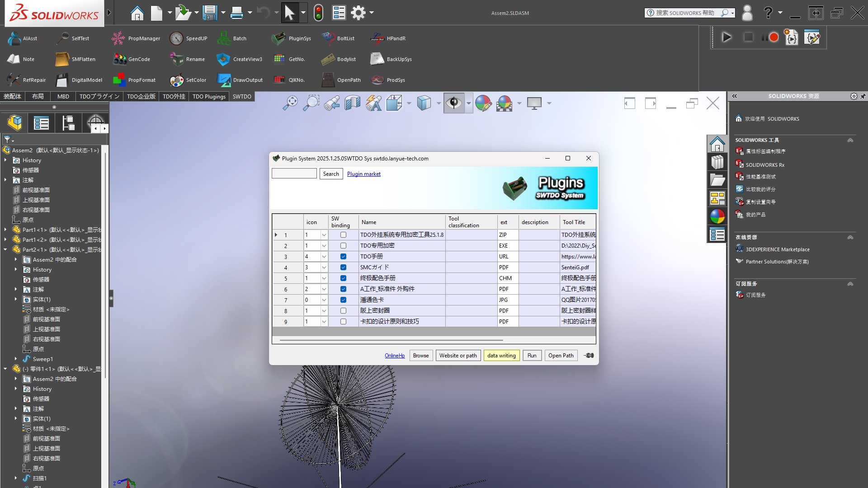868x488 pixels.
Task: Select the MBD tab
Action: (x=63, y=96)
